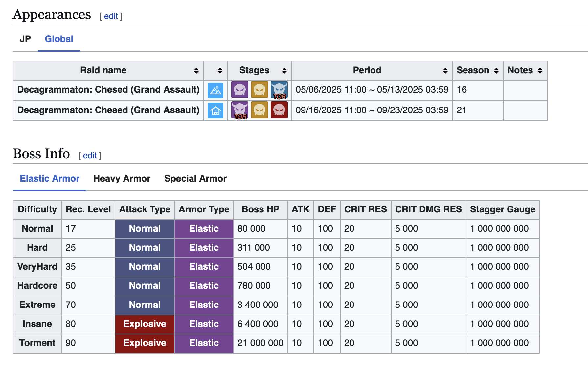Click the purple TOR stage icon in the Season 21 row
This screenshot has width=588, height=367.
click(x=240, y=110)
